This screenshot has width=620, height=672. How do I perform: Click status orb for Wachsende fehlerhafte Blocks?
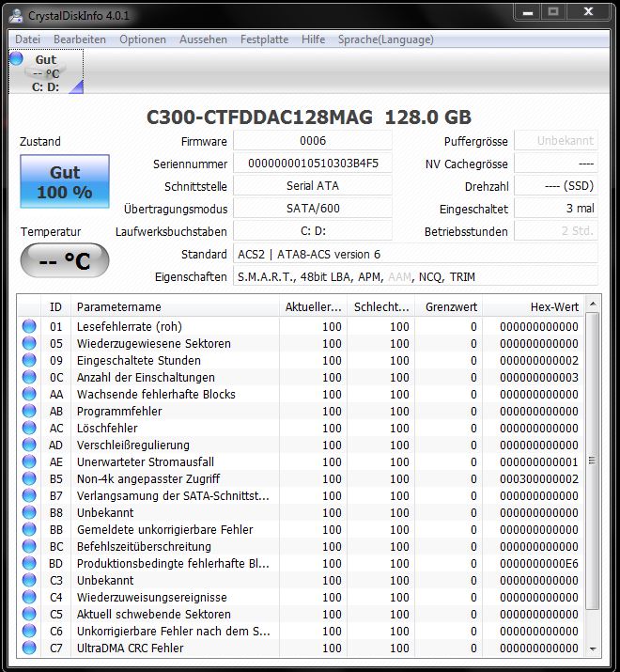pyautogui.click(x=29, y=395)
